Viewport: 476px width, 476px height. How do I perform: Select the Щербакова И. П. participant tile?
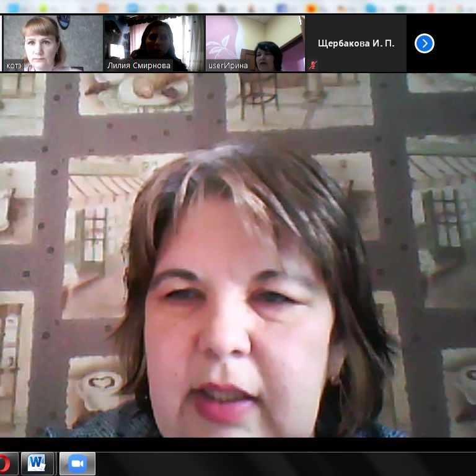pos(356,43)
